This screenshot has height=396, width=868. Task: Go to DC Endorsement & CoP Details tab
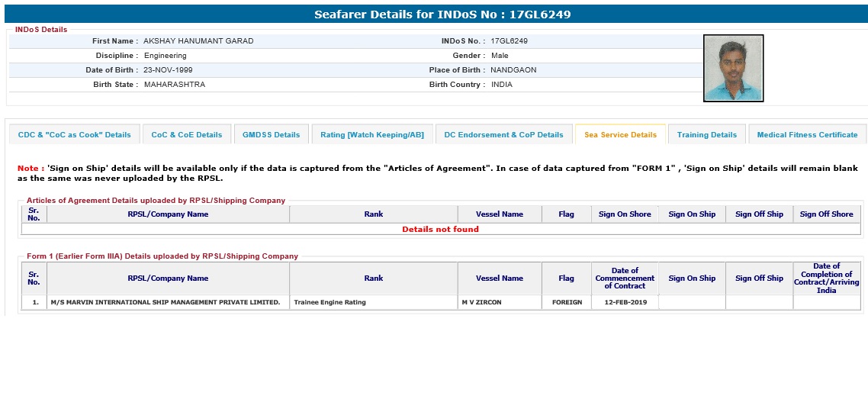point(503,134)
